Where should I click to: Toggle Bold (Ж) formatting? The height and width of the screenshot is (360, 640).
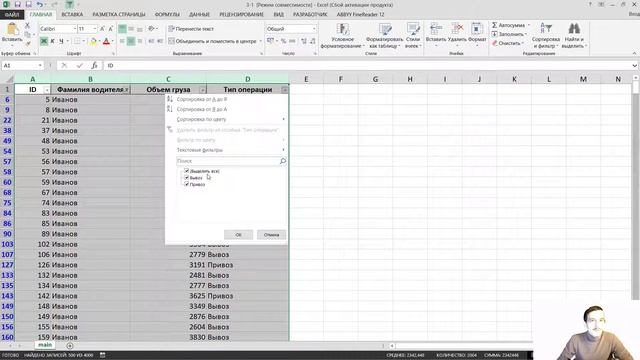[44, 41]
